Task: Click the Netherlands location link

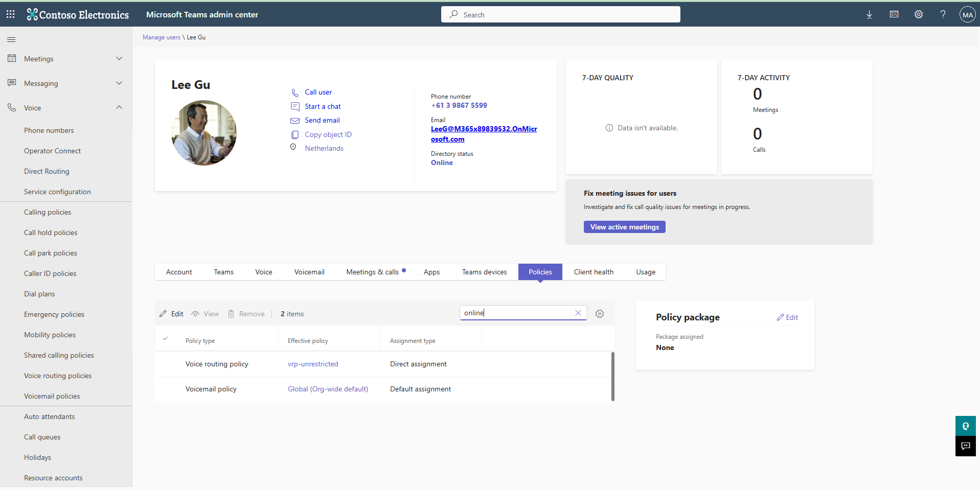Action: (324, 148)
